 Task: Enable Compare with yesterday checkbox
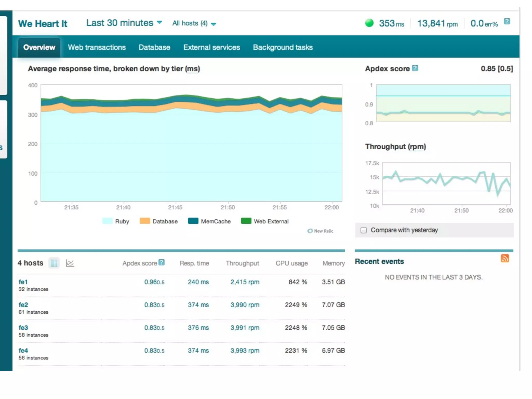pyautogui.click(x=364, y=230)
